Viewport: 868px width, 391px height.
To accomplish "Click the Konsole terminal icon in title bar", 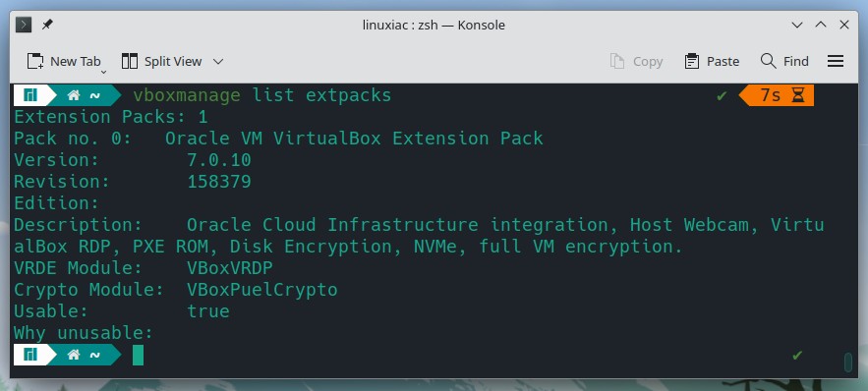I will [x=24, y=25].
